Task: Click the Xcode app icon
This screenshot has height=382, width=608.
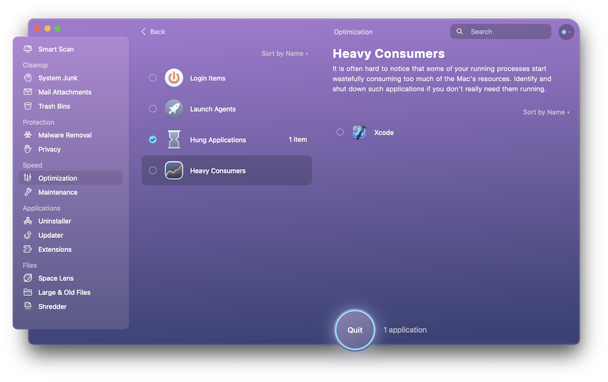Action: (359, 132)
